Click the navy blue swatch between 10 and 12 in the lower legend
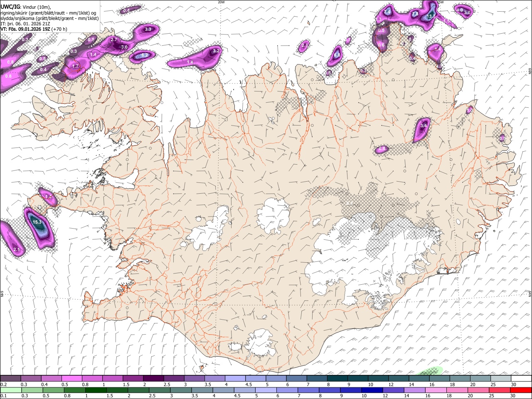532x399 pixels. pos(371,390)
